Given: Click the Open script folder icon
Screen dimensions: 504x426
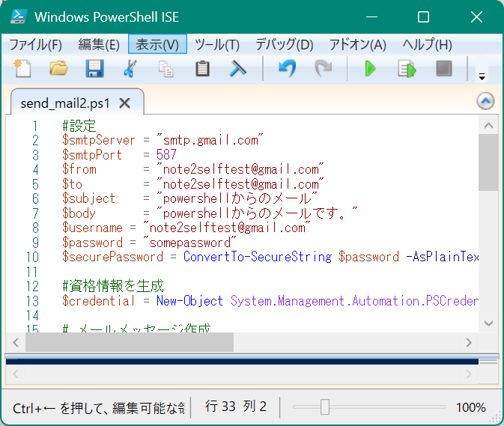Looking at the screenshot, I should pyautogui.click(x=58, y=70).
